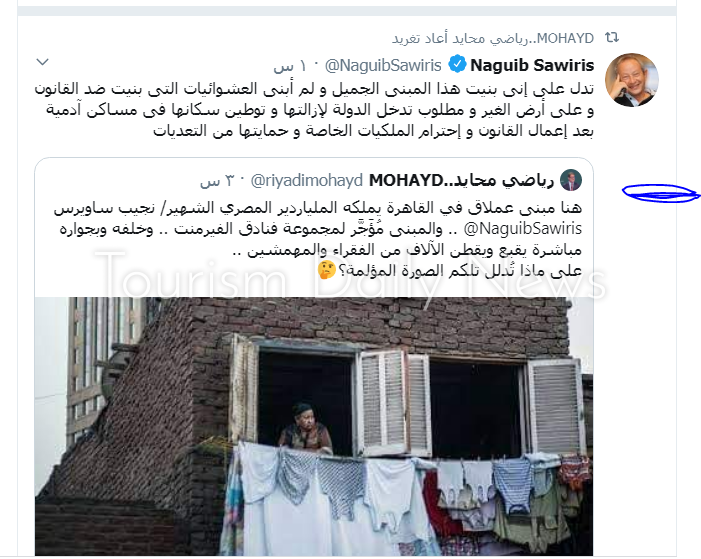
Task: Open the small riyadimohayd avatar
Action: coord(571,180)
